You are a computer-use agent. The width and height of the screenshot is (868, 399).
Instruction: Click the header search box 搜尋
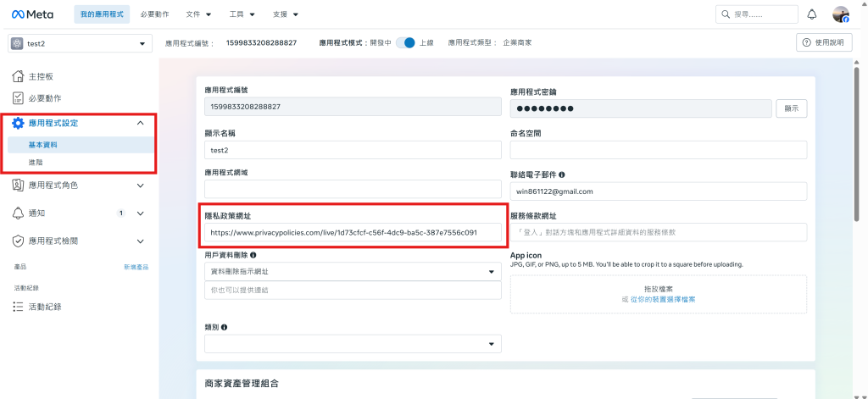tap(757, 14)
